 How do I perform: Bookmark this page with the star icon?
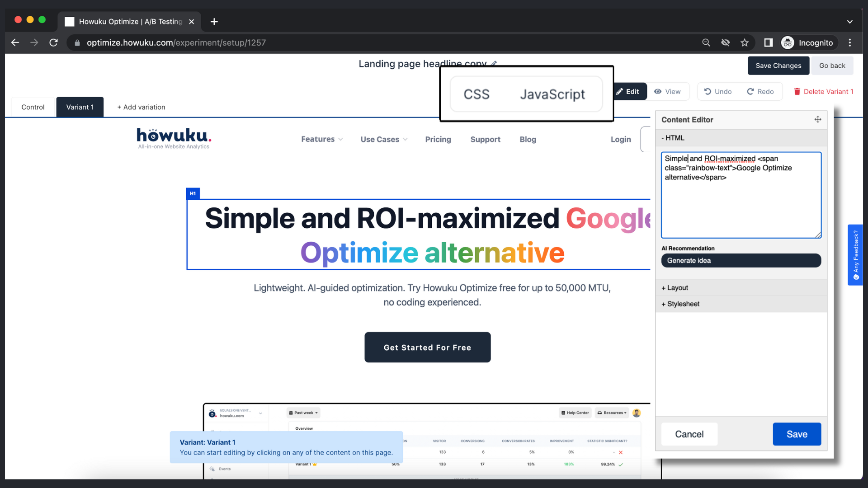tap(745, 42)
